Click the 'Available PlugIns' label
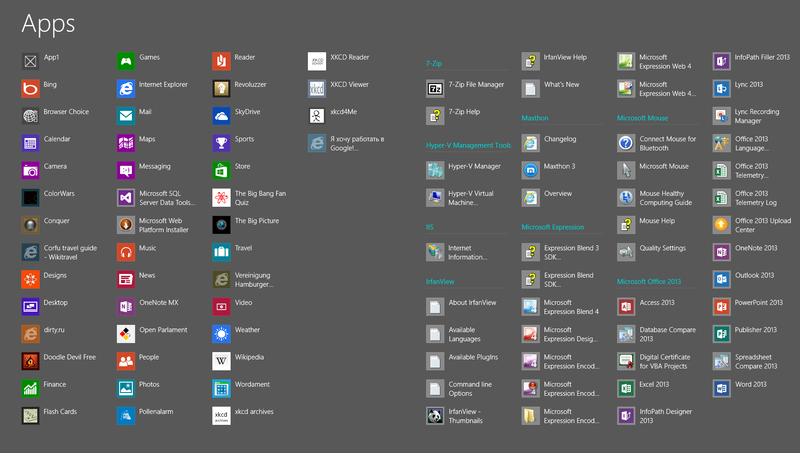The height and width of the screenshot is (453, 800). (x=473, y=358)
